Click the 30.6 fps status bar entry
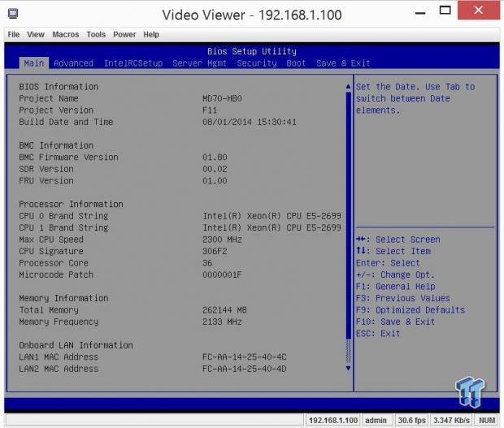Image resolution: width=504 pixels, height=428 pixels. pyautogui.click(x=411, y=421)
